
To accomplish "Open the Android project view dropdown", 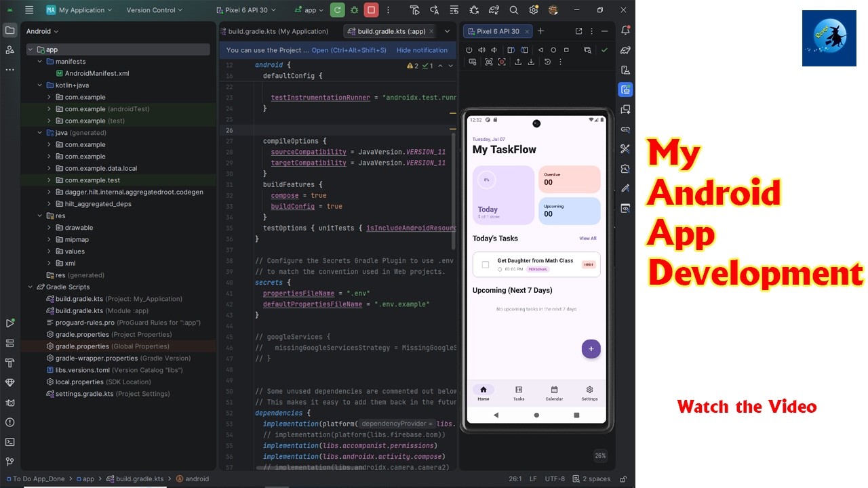I will coord(42,31).
